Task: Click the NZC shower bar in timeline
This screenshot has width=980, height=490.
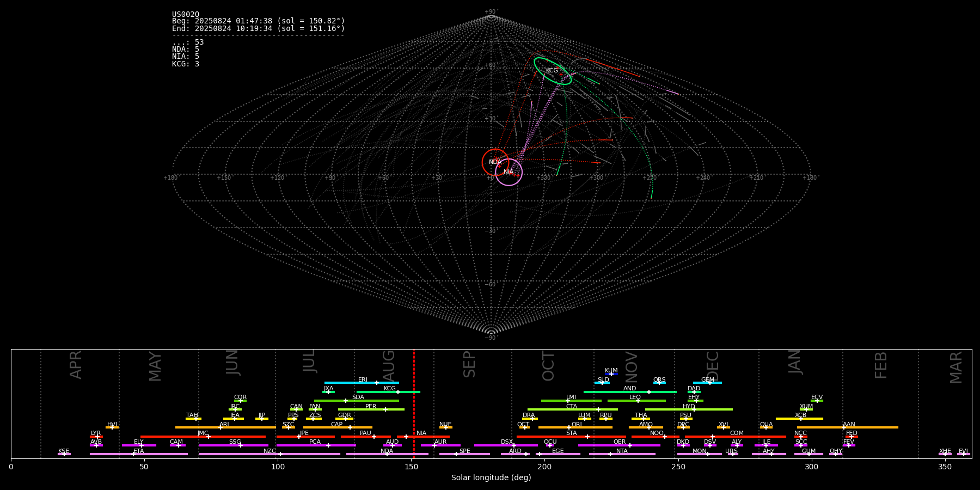Action: coord(269,454)
